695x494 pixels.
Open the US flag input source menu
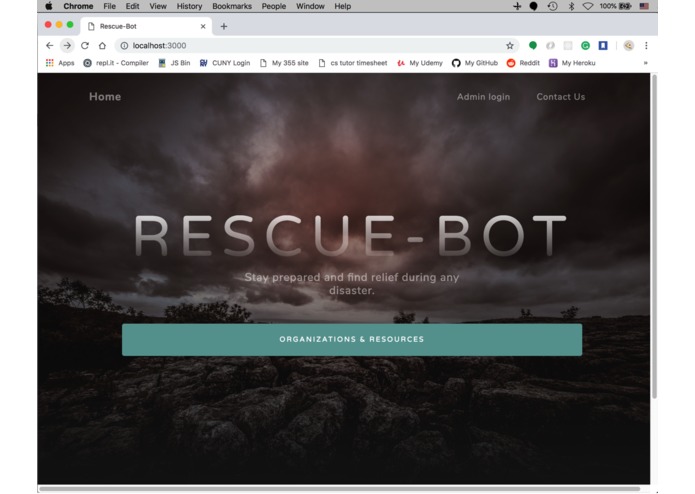click(644, 6)
